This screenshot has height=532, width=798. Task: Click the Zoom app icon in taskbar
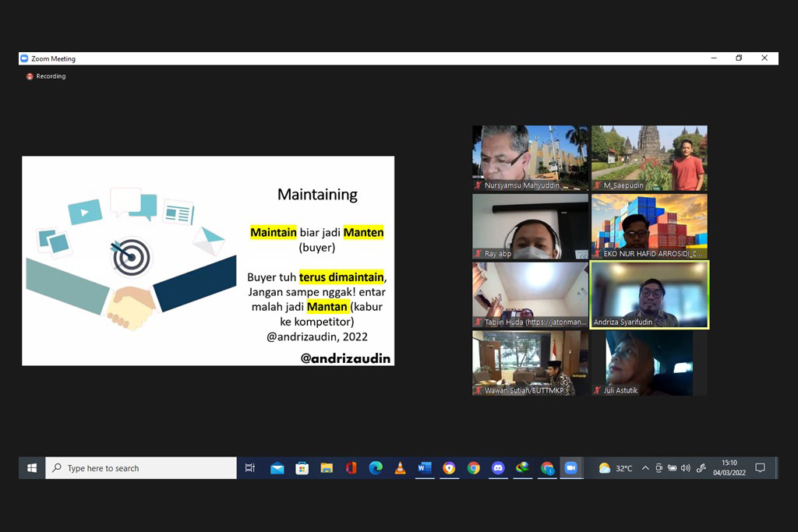[571, 468]
